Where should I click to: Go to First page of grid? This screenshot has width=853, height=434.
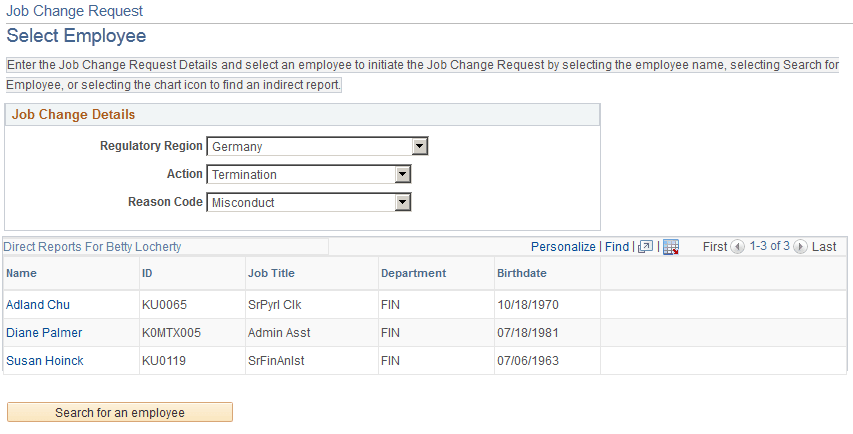715,247
